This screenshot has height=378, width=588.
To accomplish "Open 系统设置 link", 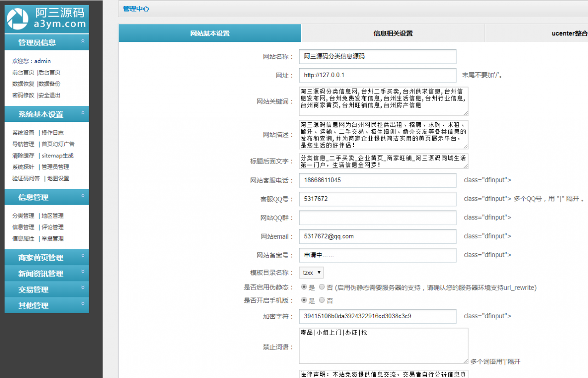I will click(x=23, y=132).
